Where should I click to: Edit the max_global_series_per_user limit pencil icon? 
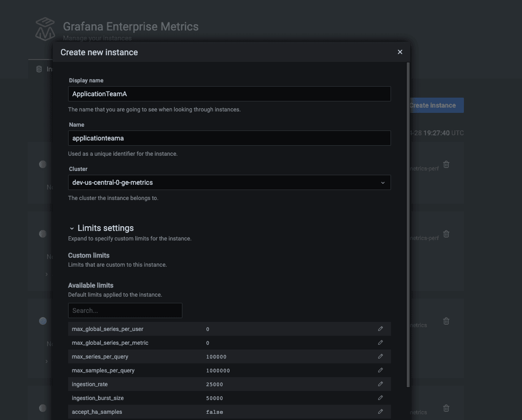[x=380, y=329]
